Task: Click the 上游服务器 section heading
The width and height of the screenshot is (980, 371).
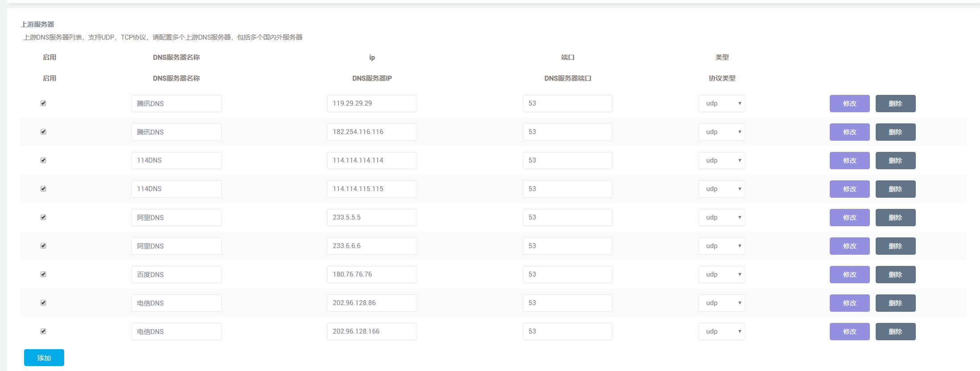Action: 37,24
